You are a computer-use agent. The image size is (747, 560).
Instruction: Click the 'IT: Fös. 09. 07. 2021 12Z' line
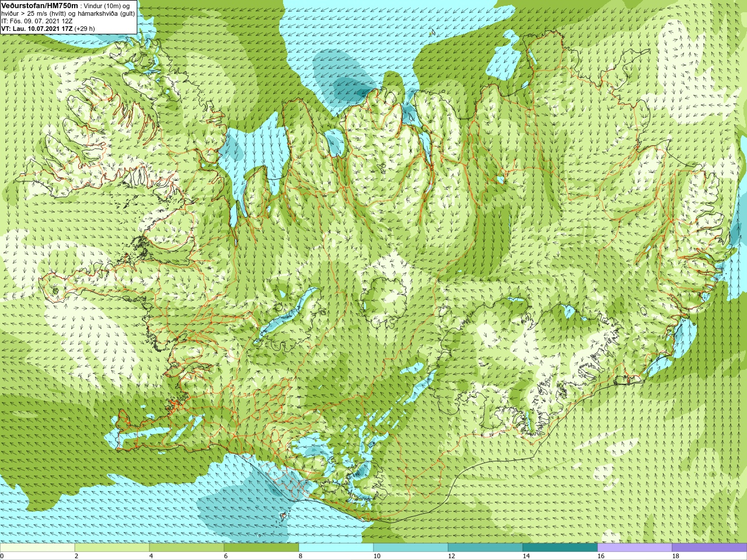(x=37, y=21)
